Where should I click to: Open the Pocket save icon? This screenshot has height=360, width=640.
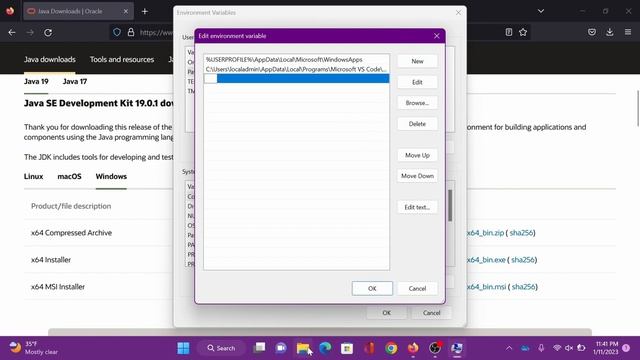pos(592,32)
